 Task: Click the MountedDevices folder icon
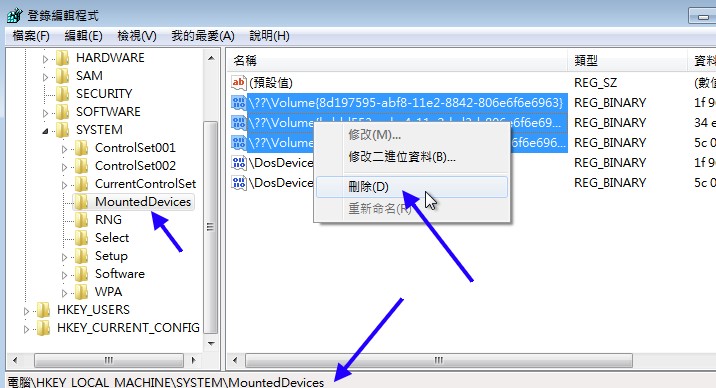click(81, 202)
